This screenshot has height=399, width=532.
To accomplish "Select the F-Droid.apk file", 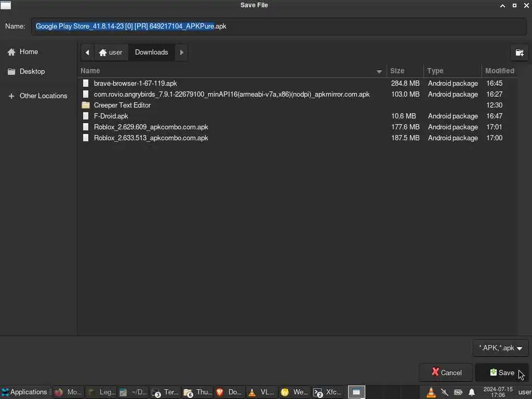I will (x=298, y=116).
